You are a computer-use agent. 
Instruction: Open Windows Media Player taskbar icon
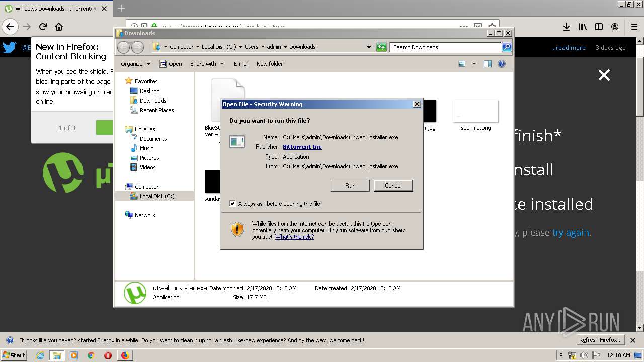coord(74,355)
